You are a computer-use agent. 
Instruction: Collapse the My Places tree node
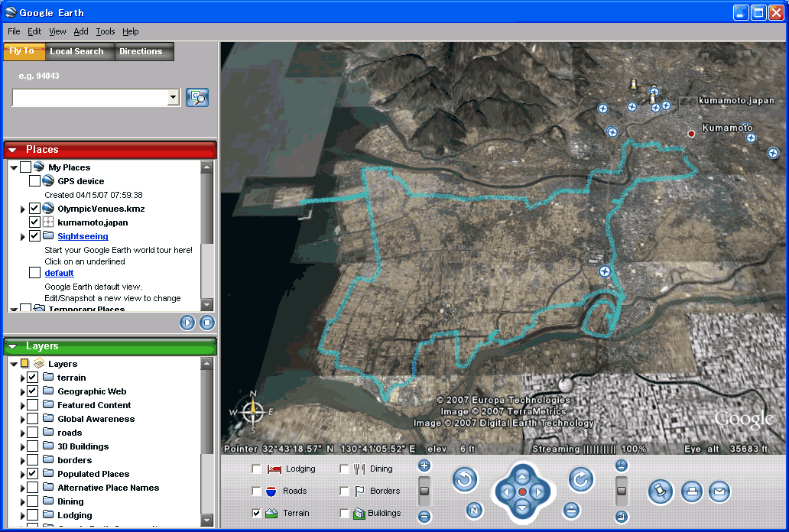pos(14,167)
